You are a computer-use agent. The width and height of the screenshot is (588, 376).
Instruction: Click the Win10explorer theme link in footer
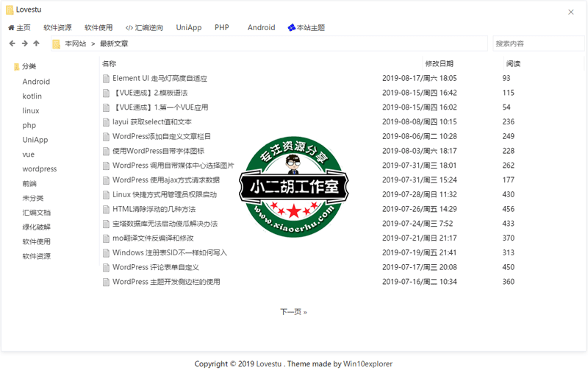pos(367,364)
